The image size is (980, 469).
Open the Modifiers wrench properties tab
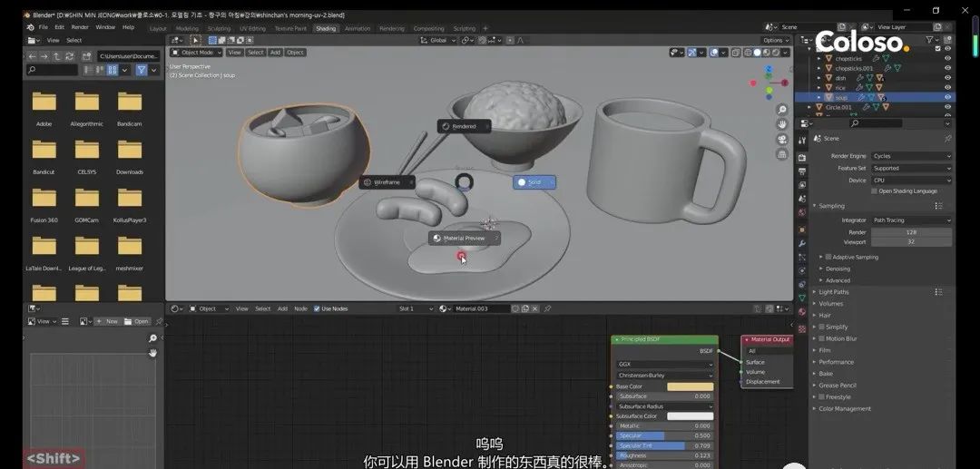coord(802,243)
